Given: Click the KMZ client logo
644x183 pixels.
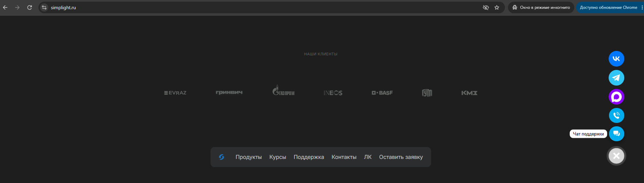Looking at the screenshot, I should click(x=469, y=93).
